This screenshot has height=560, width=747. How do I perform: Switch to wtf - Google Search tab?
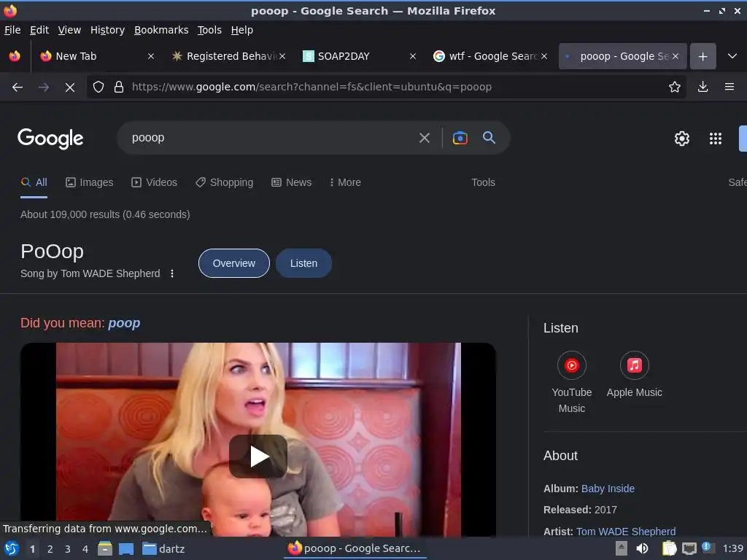click(485, 56)
